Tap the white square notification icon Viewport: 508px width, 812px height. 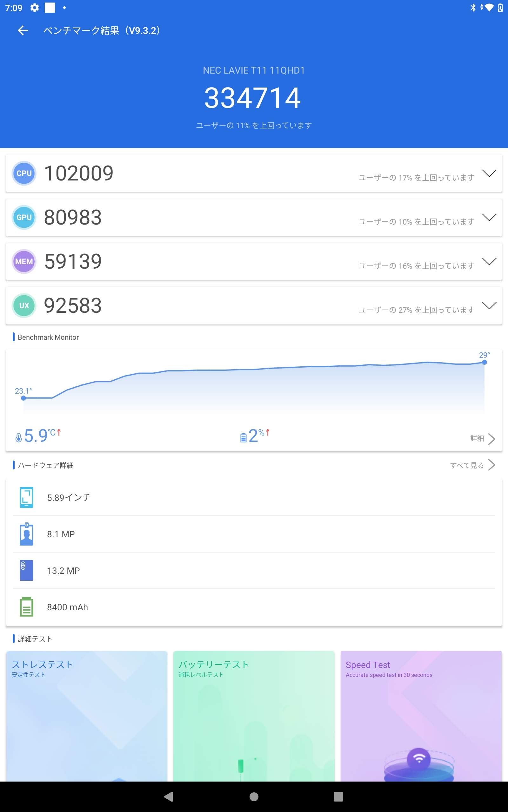tap(50, 7)
